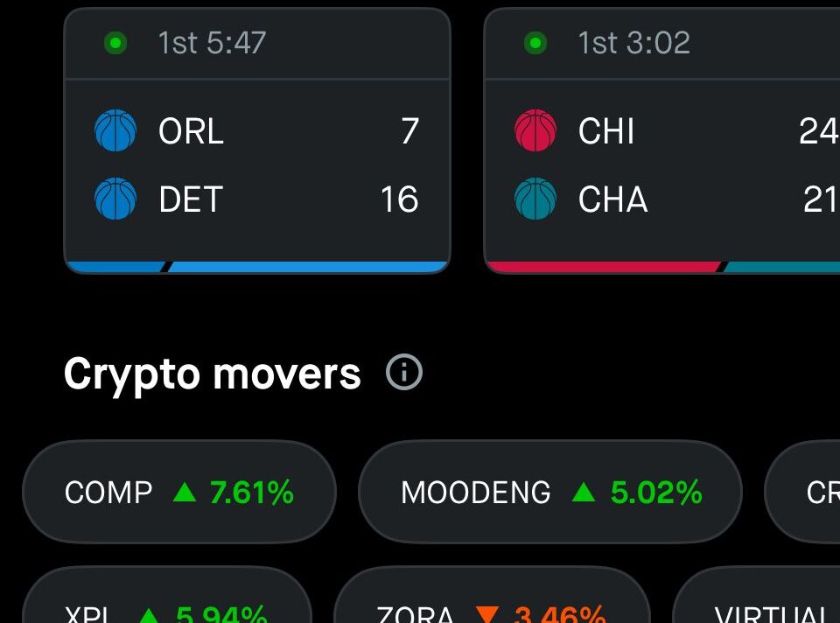Click the blue progress bar under ORL-DET card

pos(256,262)
